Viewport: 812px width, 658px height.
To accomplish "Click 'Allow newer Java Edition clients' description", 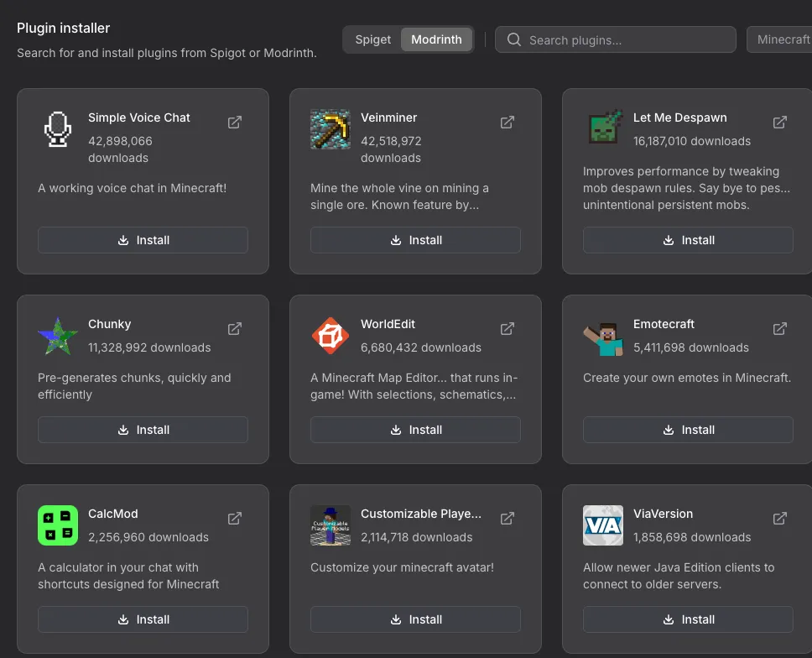I will point(679,576).
